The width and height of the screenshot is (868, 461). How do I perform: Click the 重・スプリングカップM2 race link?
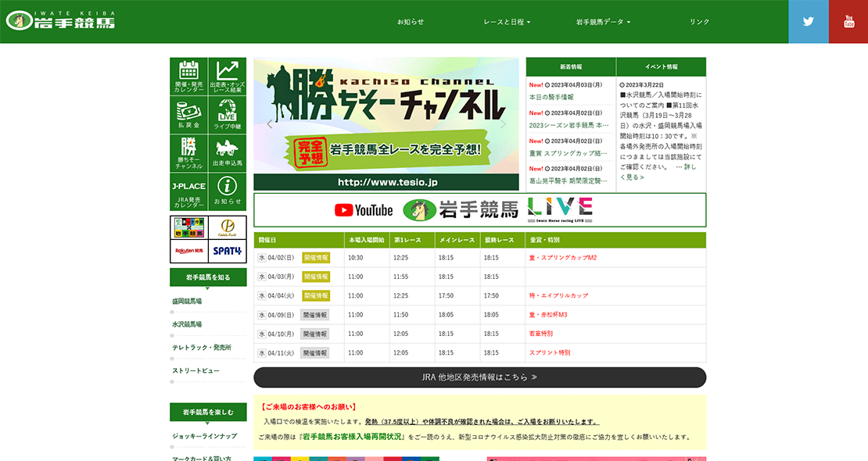click(563, 258)
